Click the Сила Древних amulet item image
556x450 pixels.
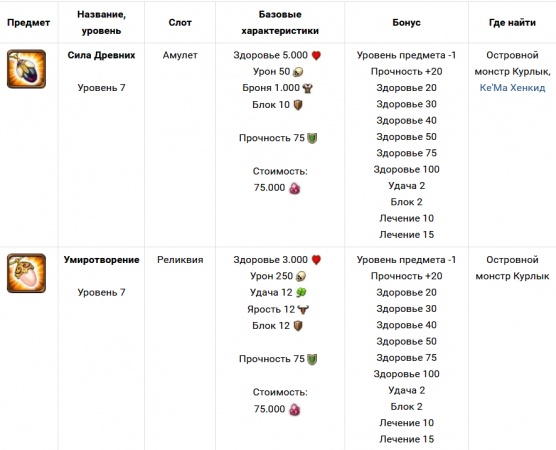27,69
